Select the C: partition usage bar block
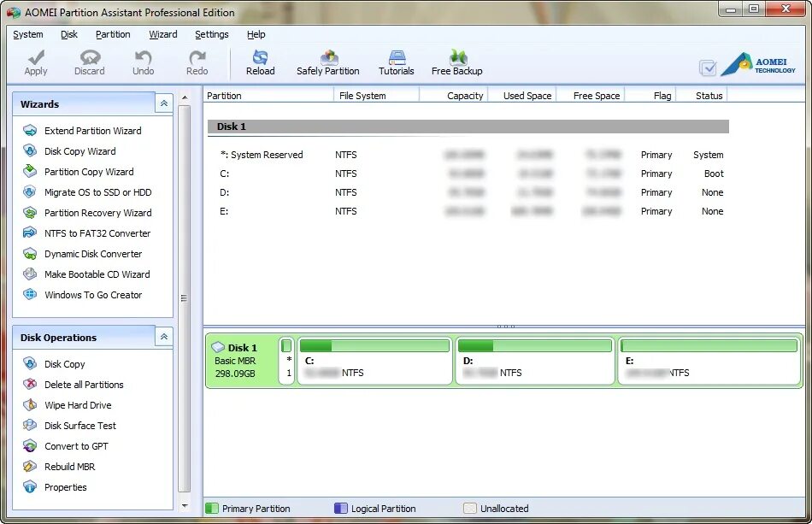The width and height of the screenshot is (812, 524). point(374,361)
